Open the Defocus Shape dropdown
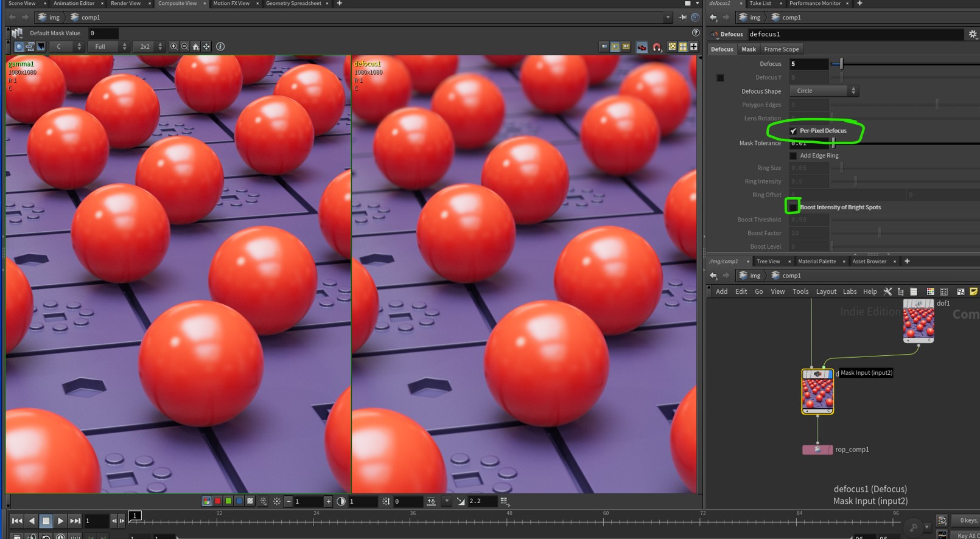980x539 pixels. point(823,91)
